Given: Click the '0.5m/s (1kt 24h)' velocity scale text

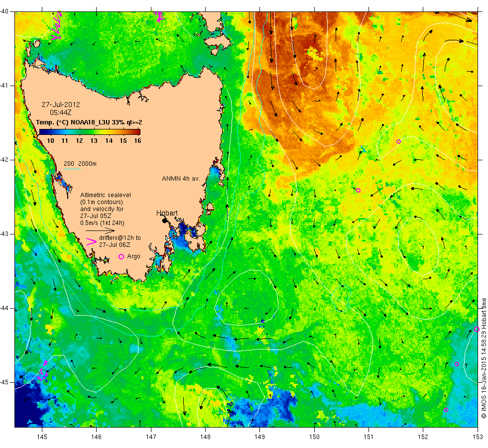Looking at the screenshot, I should (103, 223).
